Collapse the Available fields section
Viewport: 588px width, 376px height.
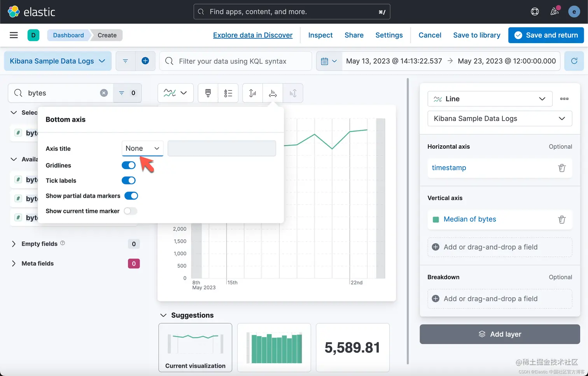click(14, 159)
